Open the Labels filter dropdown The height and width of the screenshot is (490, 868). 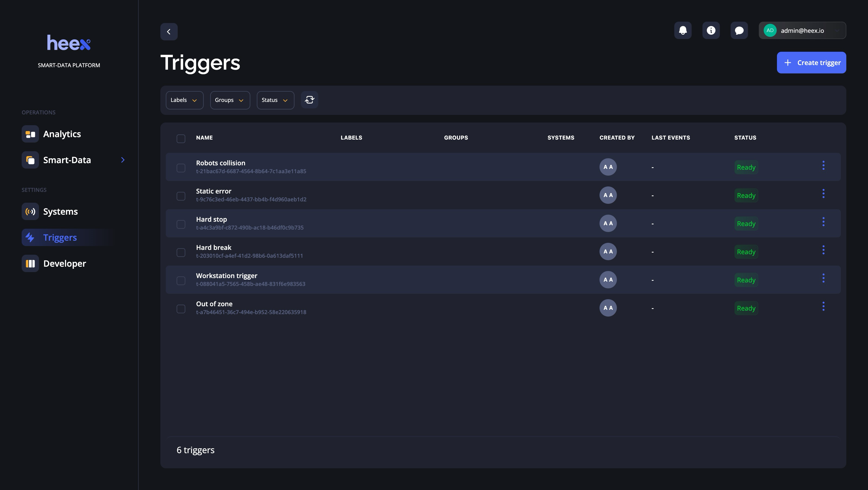coord(184,100)
